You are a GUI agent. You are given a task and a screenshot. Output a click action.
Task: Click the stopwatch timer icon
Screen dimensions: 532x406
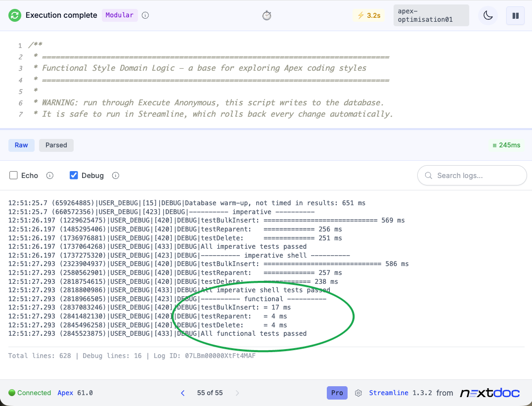[x=266, y=15]
